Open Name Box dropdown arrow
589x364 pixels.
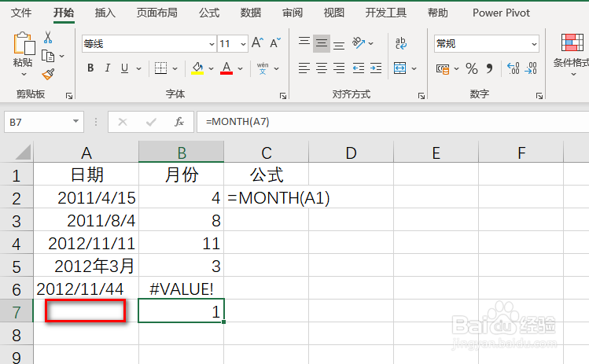(75, 121)
